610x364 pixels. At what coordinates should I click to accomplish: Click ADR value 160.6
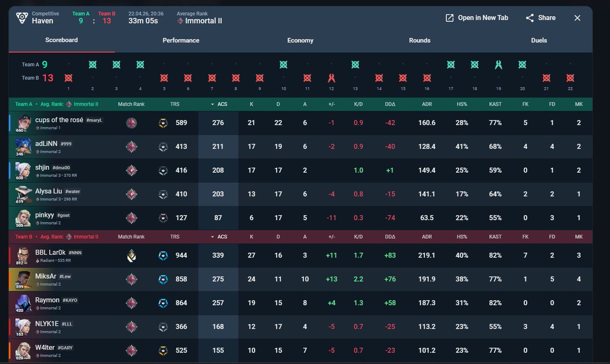tap(426, 123)
